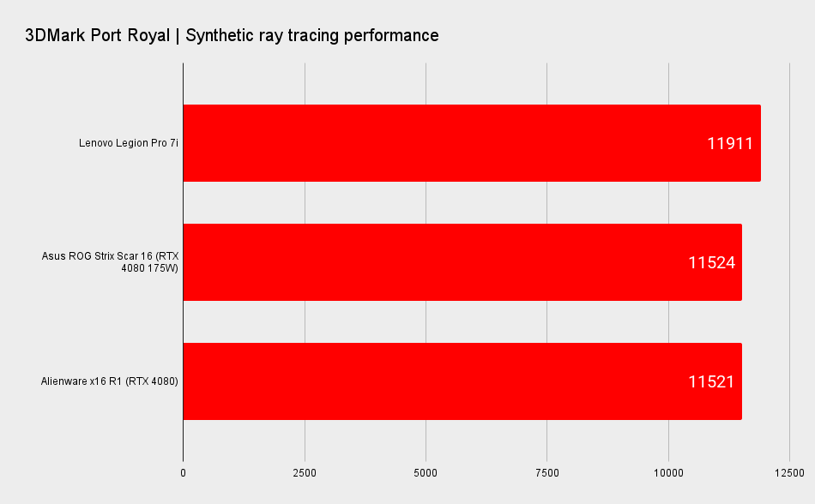Click the 0 axis tick label

(183, 473)
